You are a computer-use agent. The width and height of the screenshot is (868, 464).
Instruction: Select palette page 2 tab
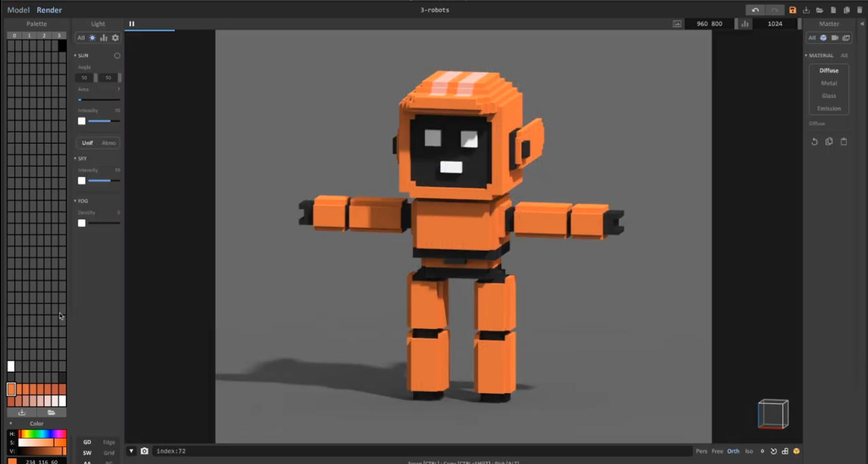tap(44, 36)
